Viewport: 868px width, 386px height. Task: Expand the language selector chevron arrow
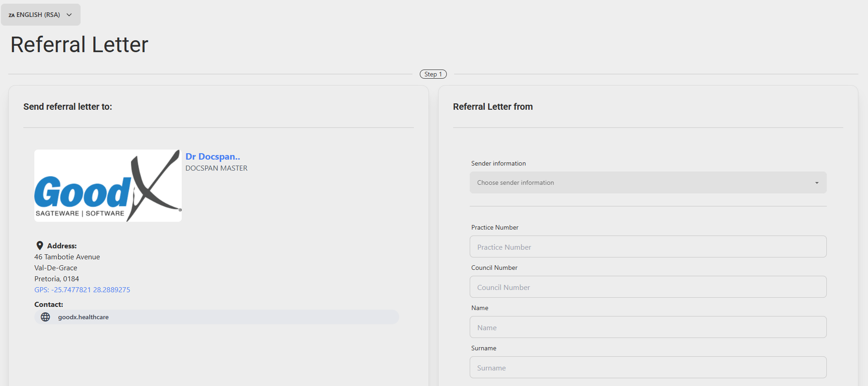69,15
